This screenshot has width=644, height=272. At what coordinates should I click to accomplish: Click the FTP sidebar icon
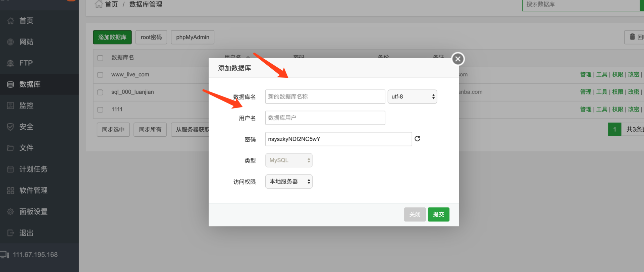[11, 63]
